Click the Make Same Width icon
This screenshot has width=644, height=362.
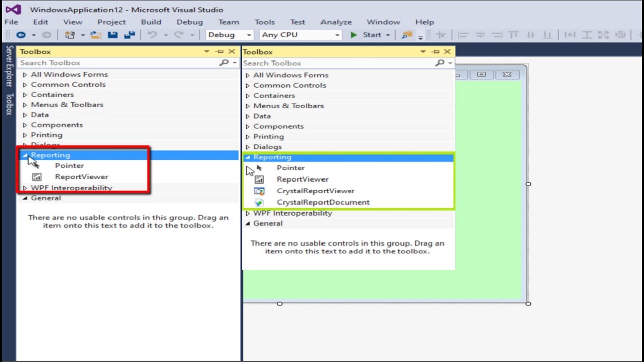click(570, 35)
